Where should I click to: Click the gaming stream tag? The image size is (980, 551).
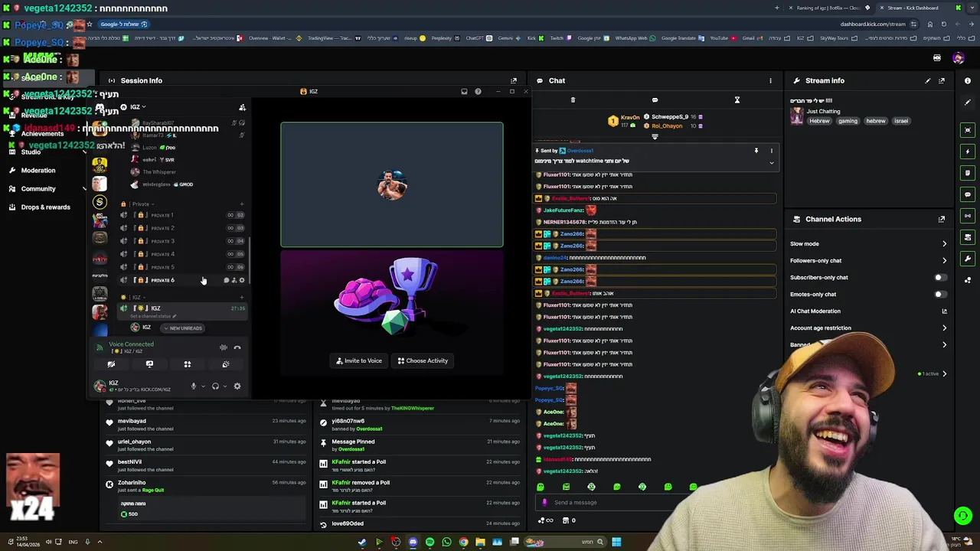[x=848, y=121]
